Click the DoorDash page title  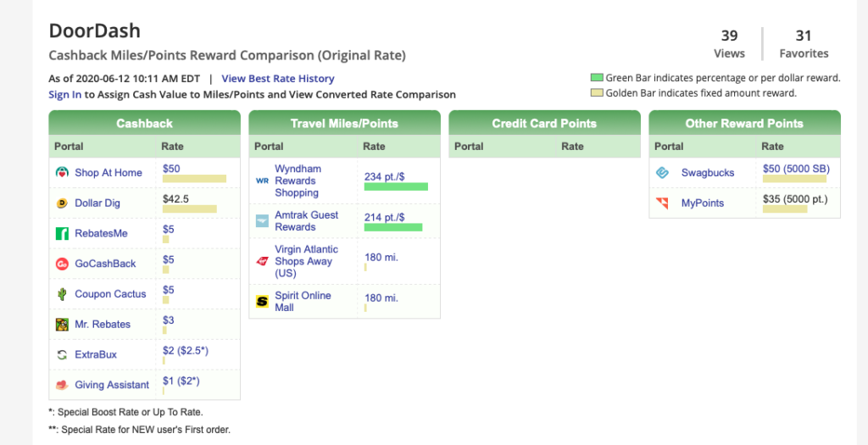click(95, 31)
